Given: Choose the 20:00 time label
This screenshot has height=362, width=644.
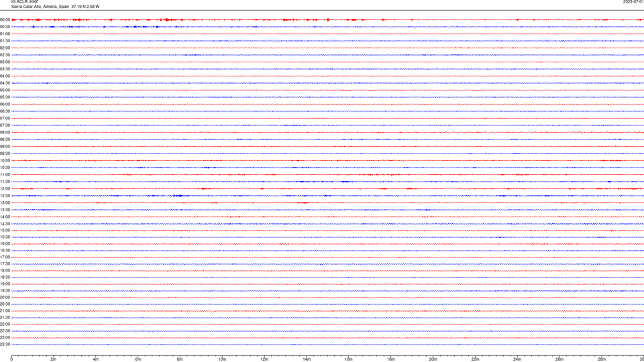Looking at the screenshot, I should coord(5,298).
